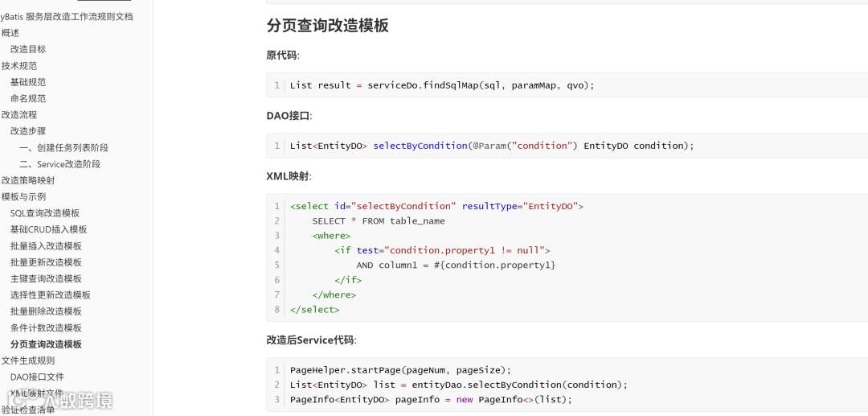The height and width of the screenshot is (416, 868).
Task: Select 模板与示例 outline item
Action: click(24, 196)
